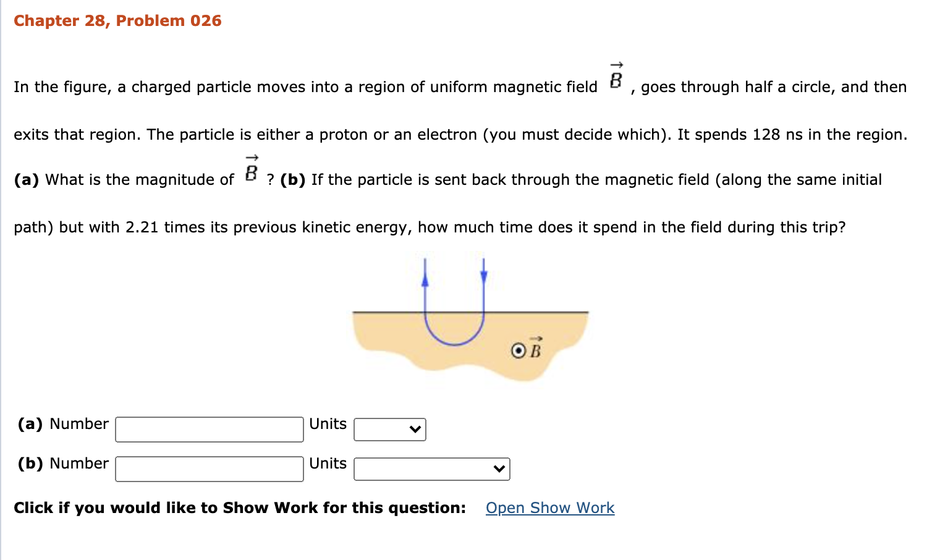The width and height of the screenshot is (932, 560).
Task: Open Show Work for this question
Action: click(x=549, y=507)
